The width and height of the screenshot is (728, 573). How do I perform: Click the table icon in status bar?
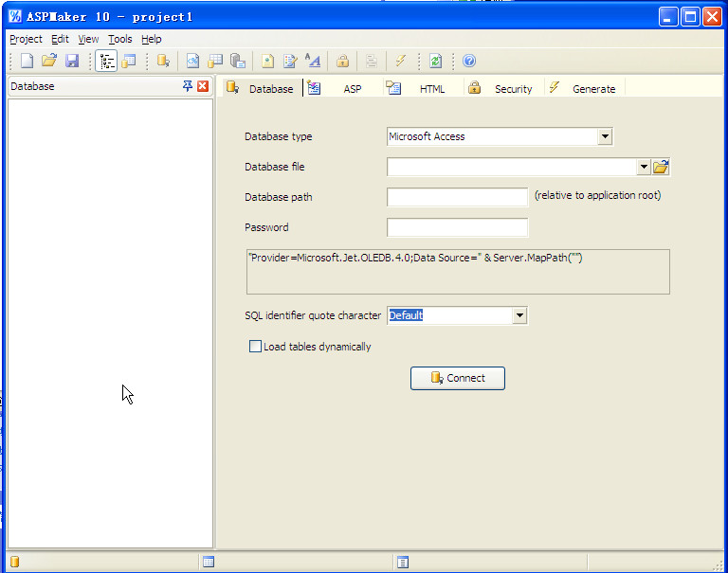(x=209, y=562)
